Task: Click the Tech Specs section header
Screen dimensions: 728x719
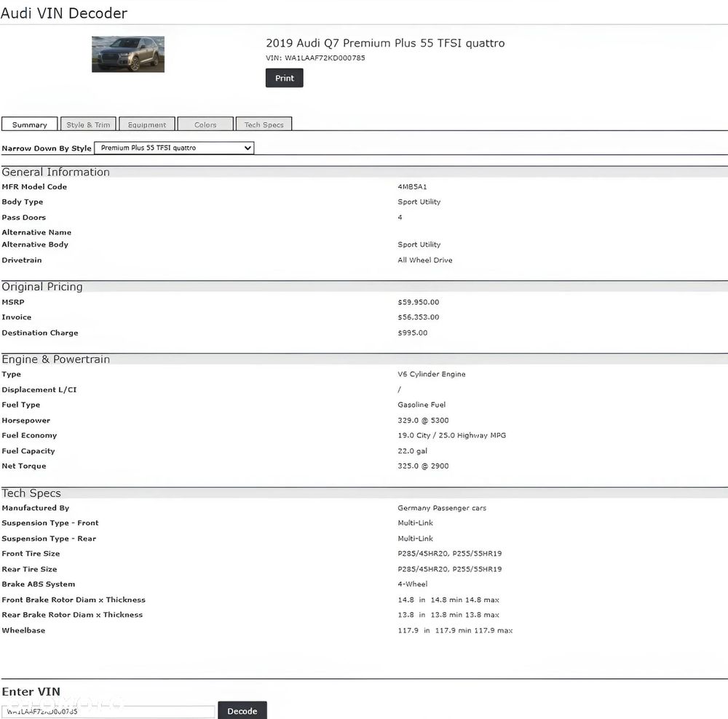Action: pyautogui.click(x=31, y=493)
